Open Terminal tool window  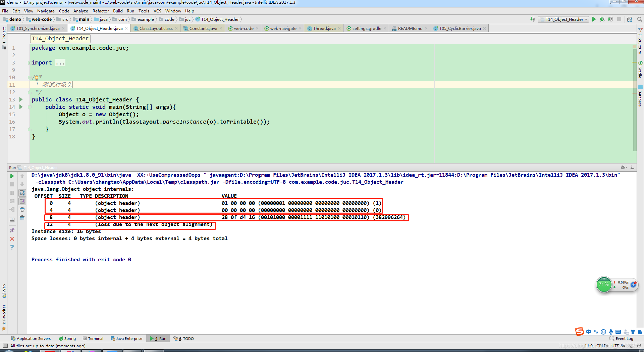(x=93, y=339)
